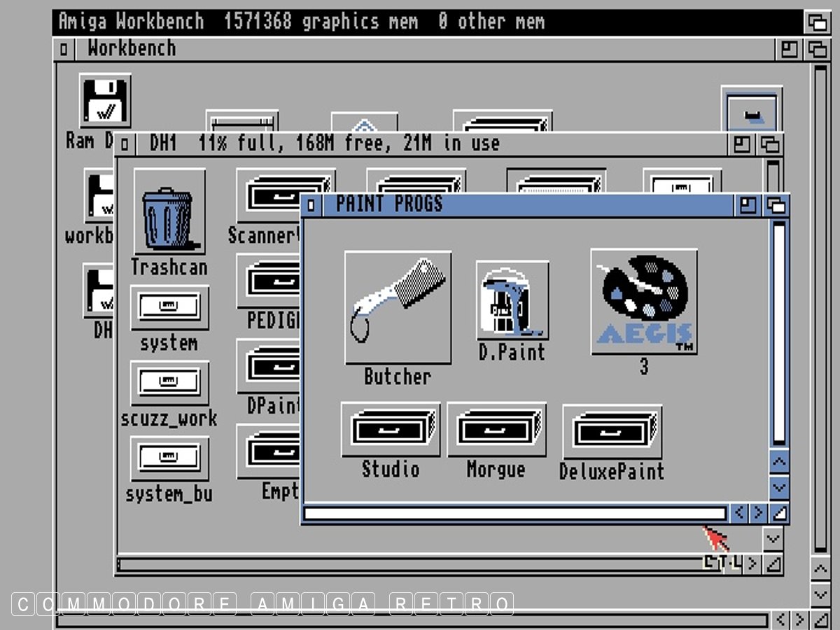Open the system_bu drive icon
This screenshot has height=630, width=840.
(169, 458)
